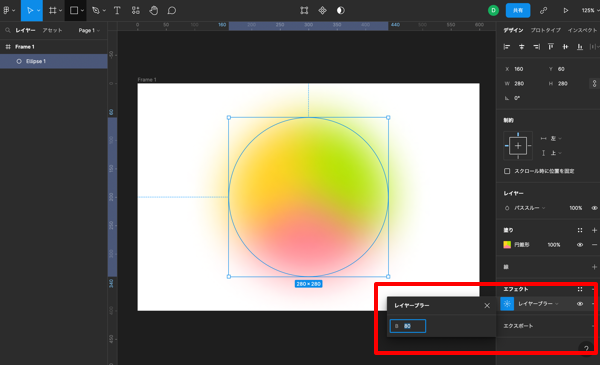Align horizontal centers

coord(522,47)
